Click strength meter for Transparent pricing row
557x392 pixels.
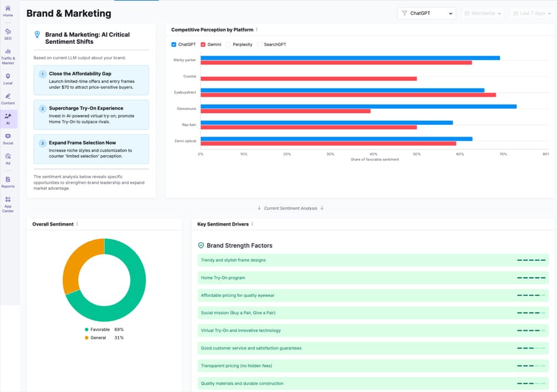tap(531, 366)
